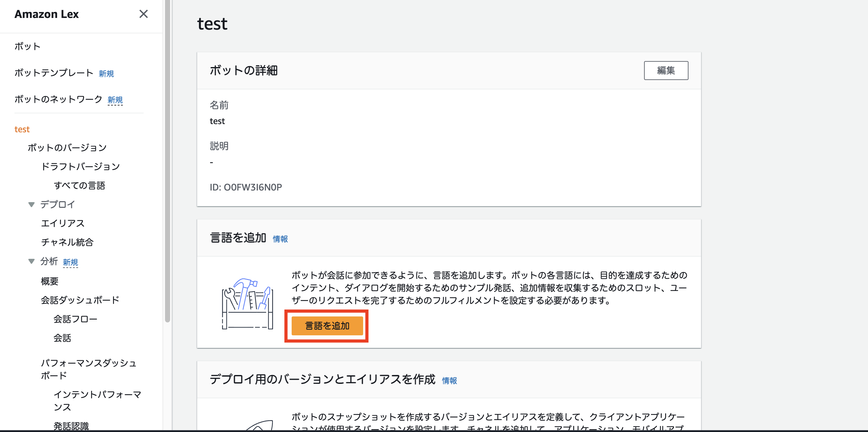Screen dimensions: 868x432
Task: Open 会話フロー in the sidebar
Action: click(76, 319)
